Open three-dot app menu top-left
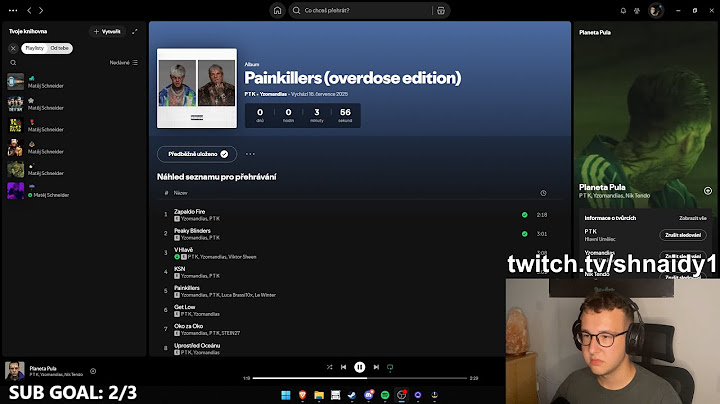 pos(13,10)
